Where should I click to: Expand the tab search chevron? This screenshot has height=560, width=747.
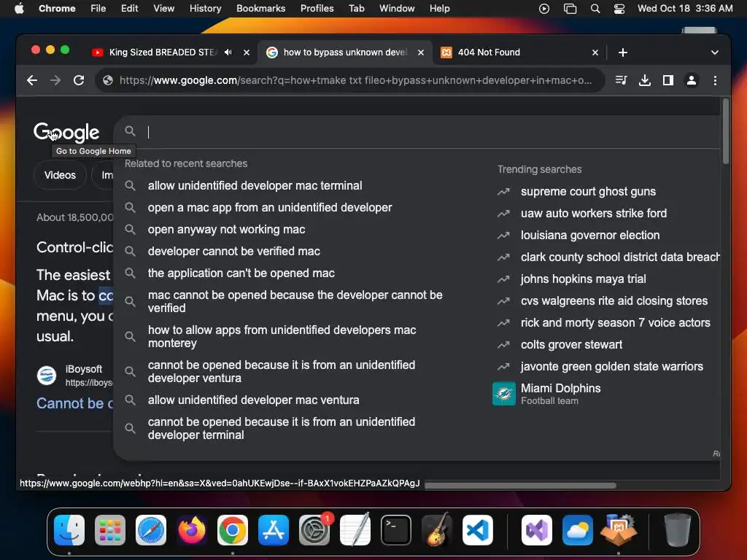click(x=715, y=52)
